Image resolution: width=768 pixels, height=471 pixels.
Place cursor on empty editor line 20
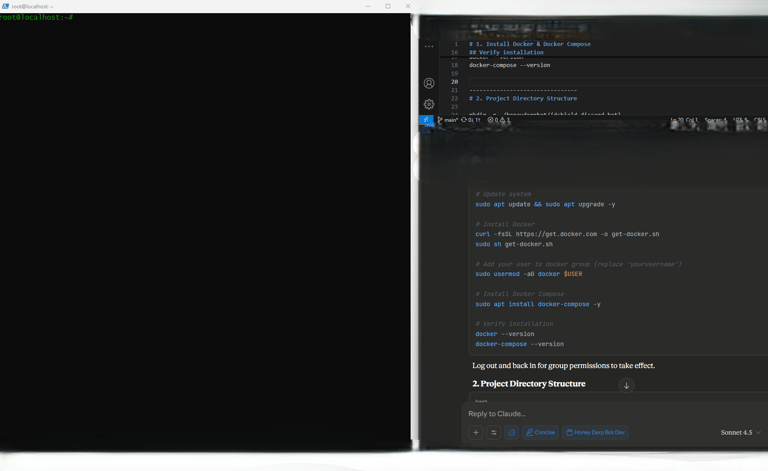point(617,82)
